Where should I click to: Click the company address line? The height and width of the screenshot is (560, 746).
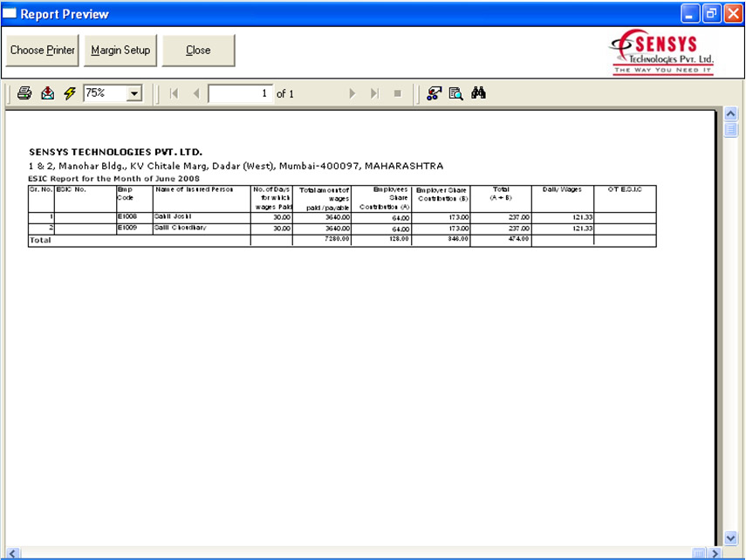[x=236, y=166]
